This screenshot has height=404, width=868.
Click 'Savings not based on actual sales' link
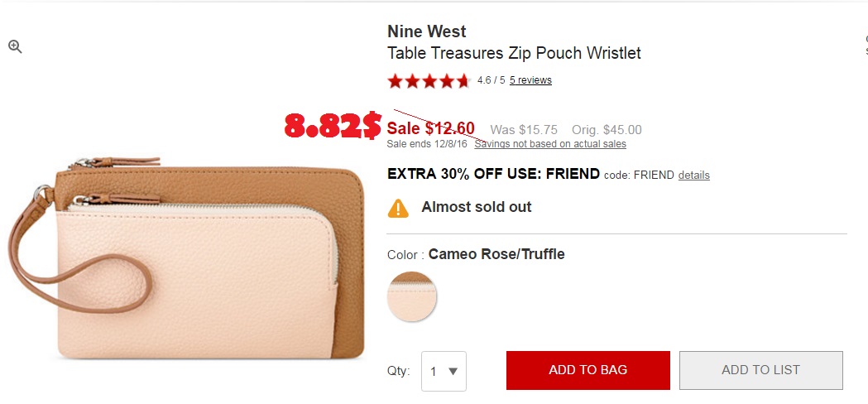pyautogui.click(x=550, y=144)
